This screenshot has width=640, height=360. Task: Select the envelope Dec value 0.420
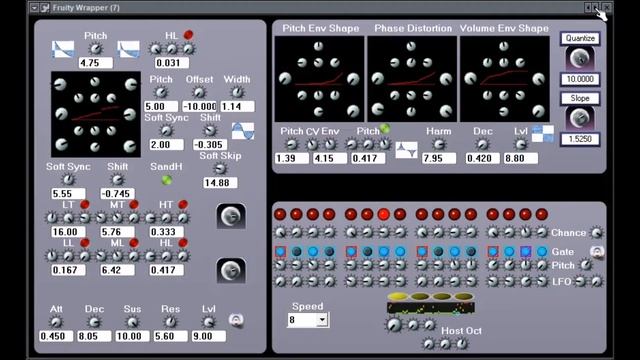point(483,158)
